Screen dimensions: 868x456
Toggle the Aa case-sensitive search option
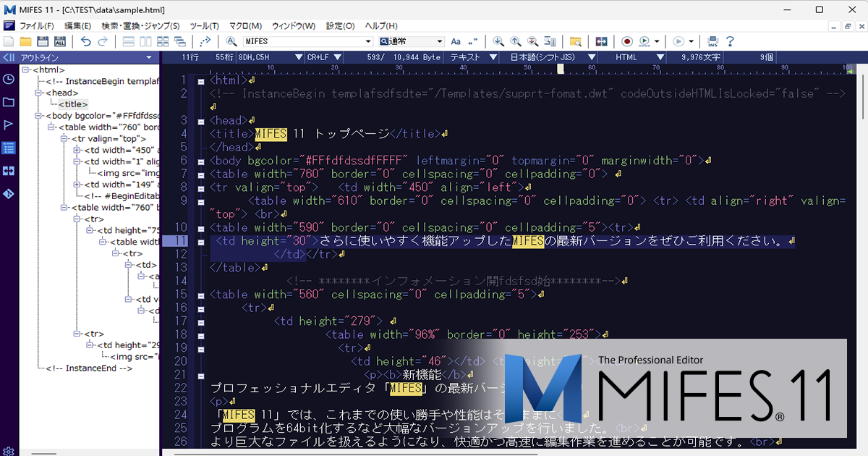coord(456,41)
